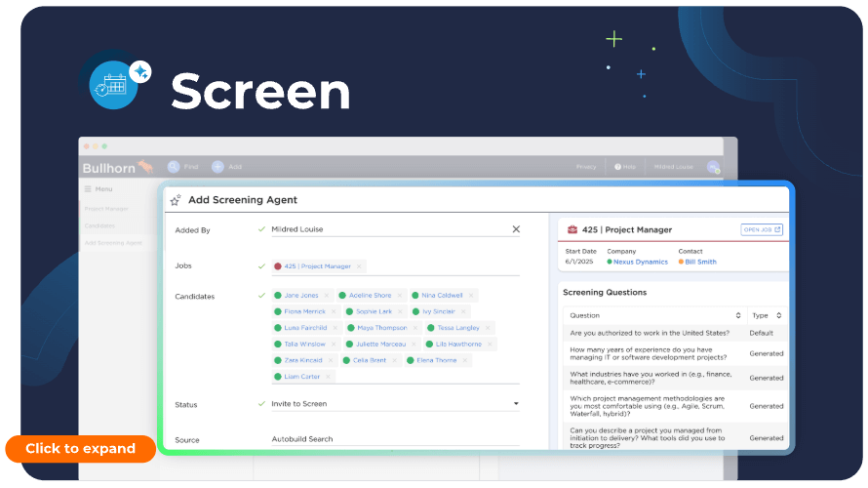Click the user avatar icon in top right
The image size is (868, 488).
[714, 167]
